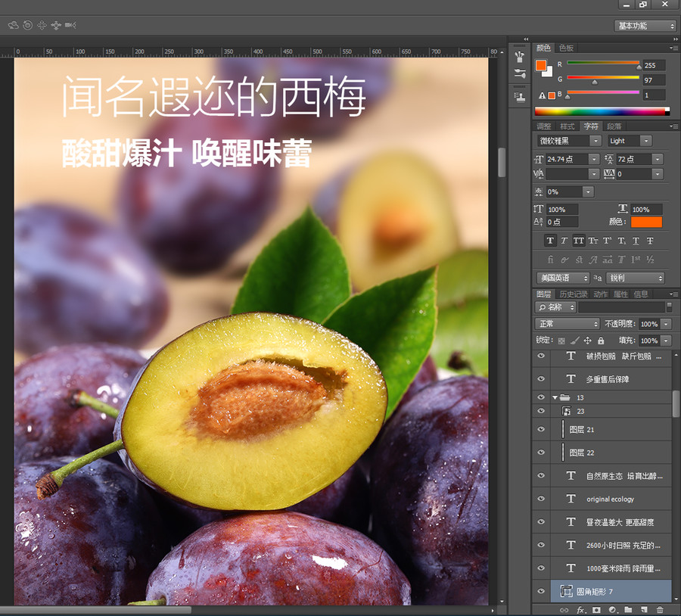681x616 pixels.
Task: Open the 基本功能 workspace dropdown
Action: pos(645,26)
